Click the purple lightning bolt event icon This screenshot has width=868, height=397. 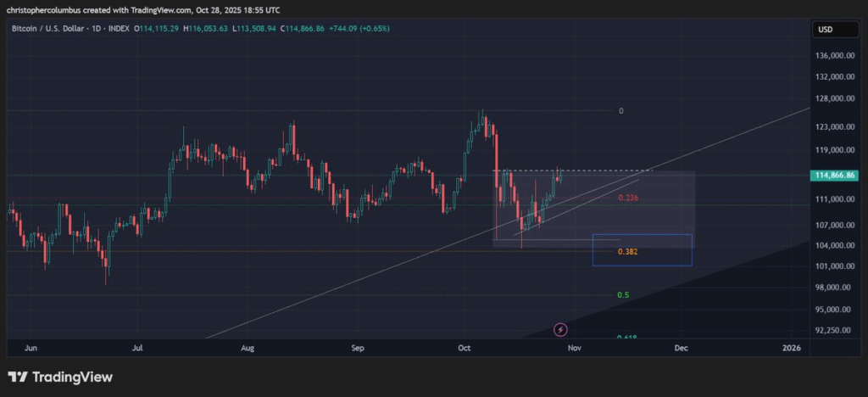[559, 329]
